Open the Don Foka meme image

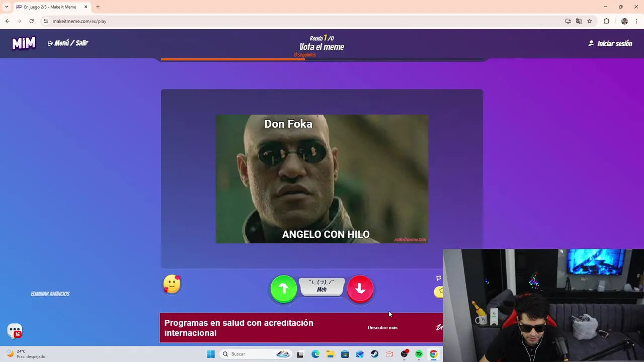click(x=322, y=179)
